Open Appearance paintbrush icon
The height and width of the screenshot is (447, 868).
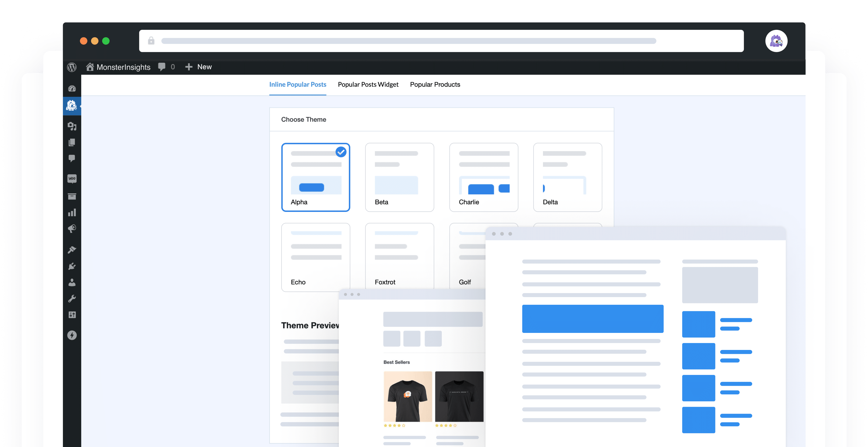(72, 250)
